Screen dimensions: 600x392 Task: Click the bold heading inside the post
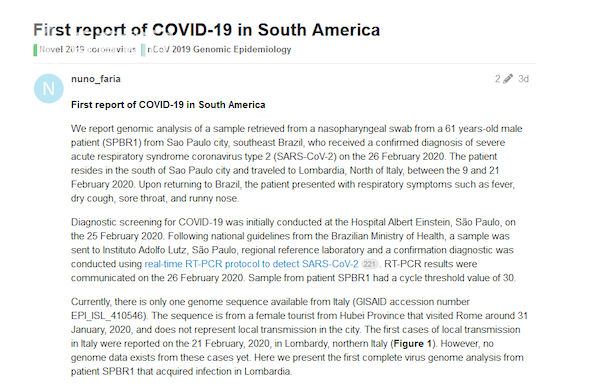(x=168, y=105)
